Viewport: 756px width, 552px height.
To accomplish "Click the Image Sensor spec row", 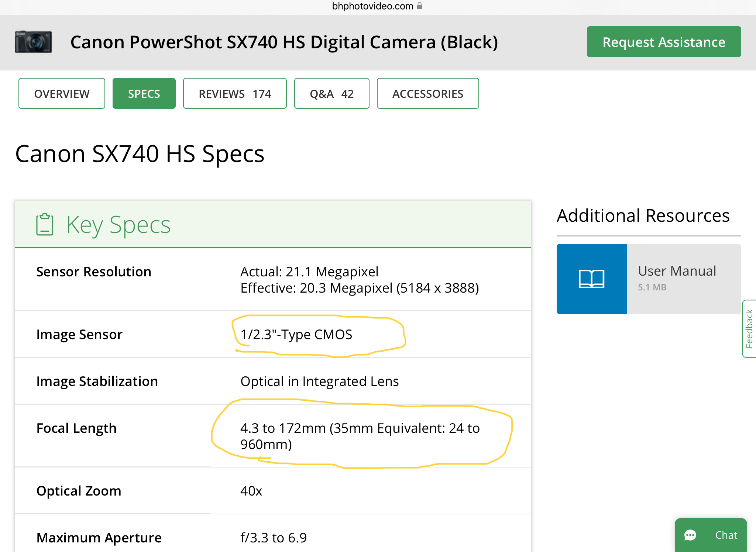I will (x=79, y=334).
